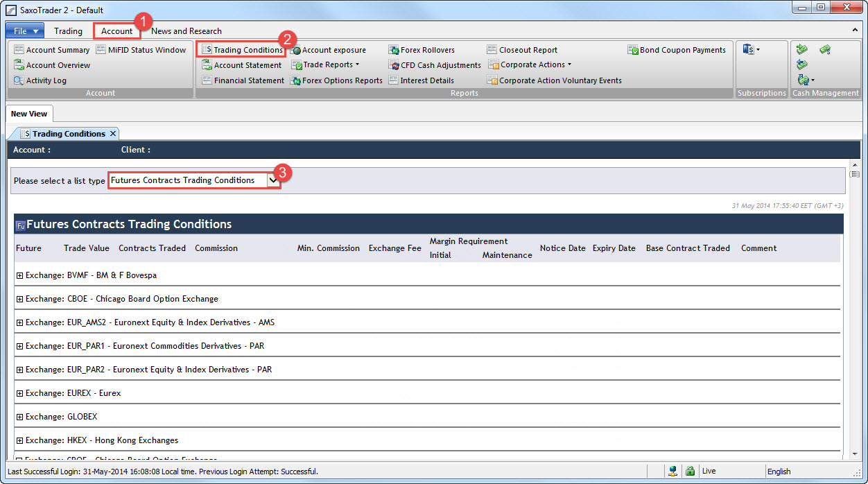Open the Account Statement report
Image resolution: width=868 pixels, height=484 pixels.
click(242, 65)
